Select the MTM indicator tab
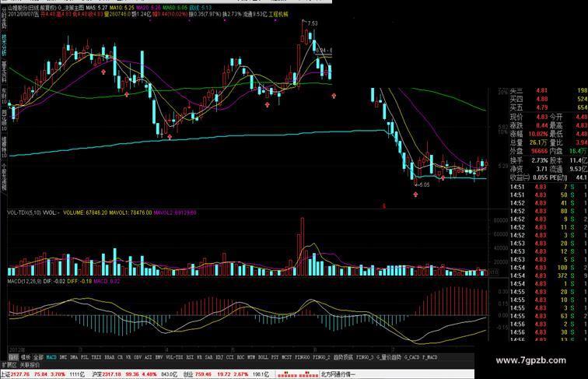The width and height of the screenshot is (588, 379). (251, 357)
